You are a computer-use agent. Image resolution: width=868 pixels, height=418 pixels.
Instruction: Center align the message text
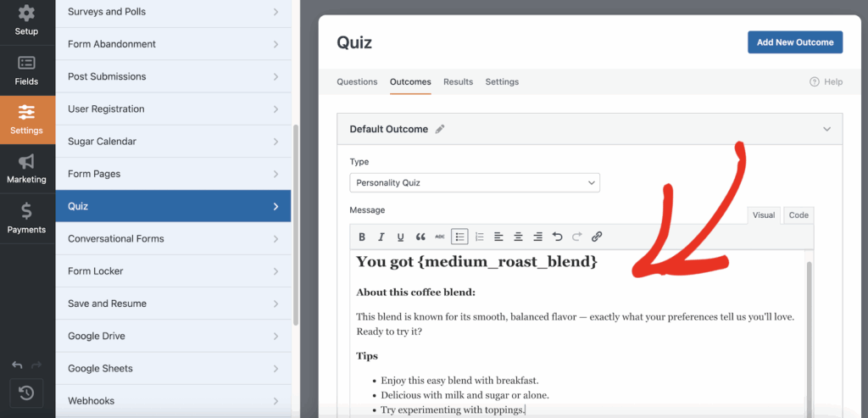pyautogui.click(x=518, y=237)
